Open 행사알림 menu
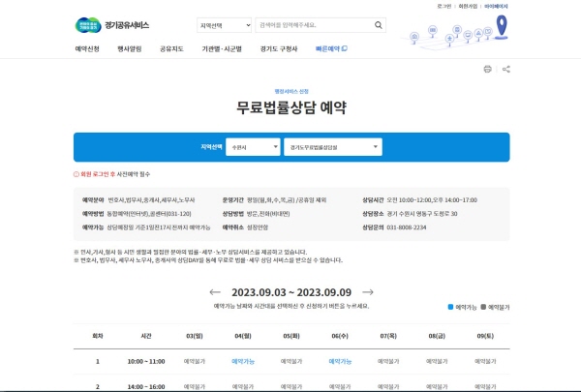This screenshot has width=581, height=392. [x=130, y=49]
